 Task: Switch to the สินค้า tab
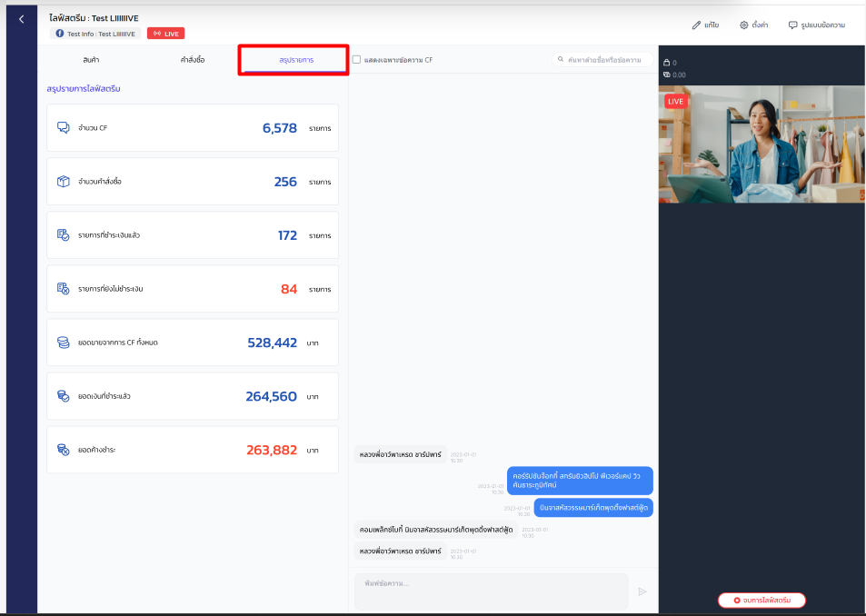(x=91, y=59)
